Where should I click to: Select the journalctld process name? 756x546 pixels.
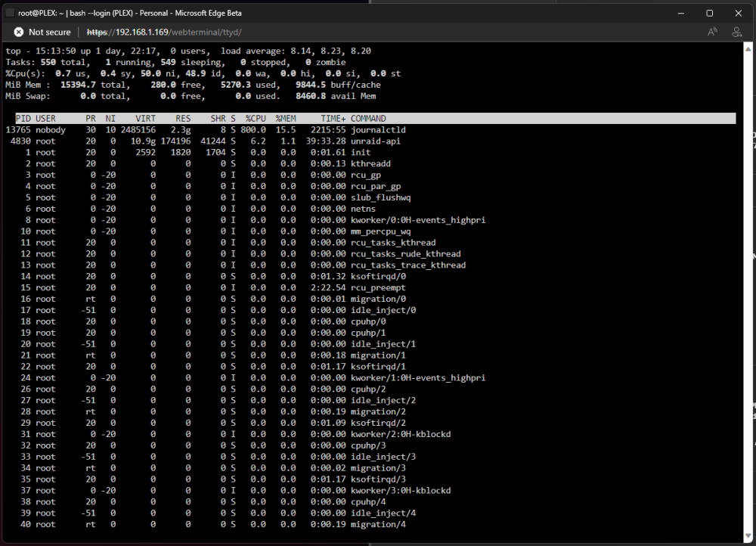379,130
